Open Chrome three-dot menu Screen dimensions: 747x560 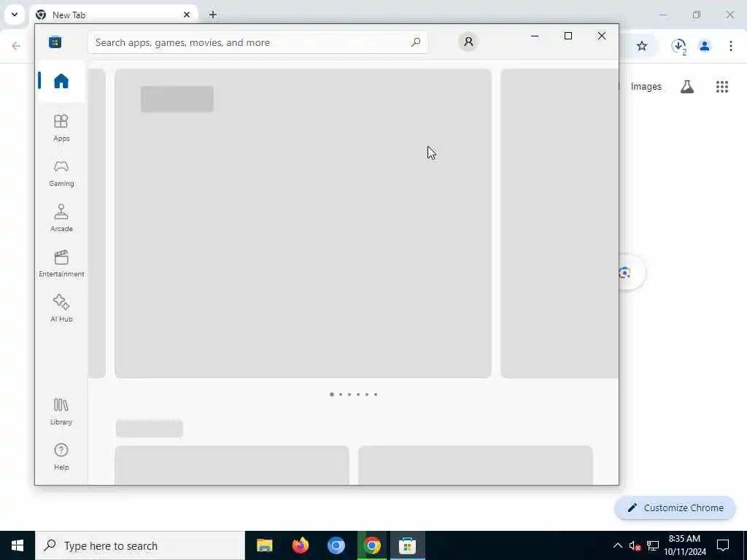[730, 46]
